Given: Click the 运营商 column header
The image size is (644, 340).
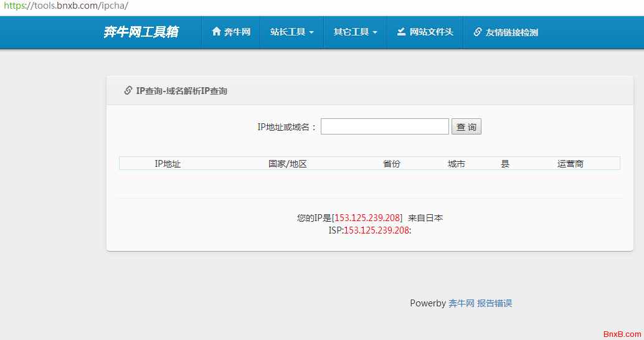Looking at the screenshot, I should pos(570,164).
